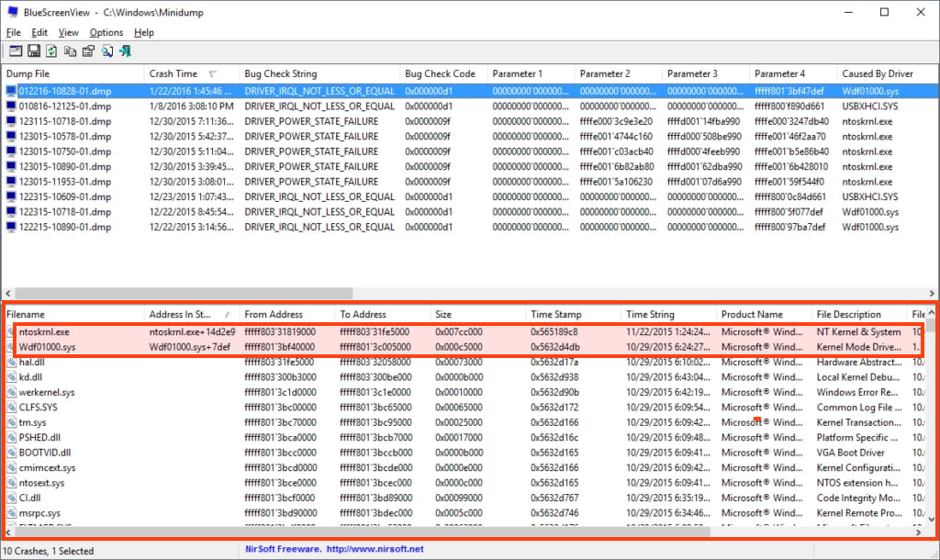This screenshot has width=940, height=560.
Task: Click the lower pane vertical scrollbar down arrow
Action: pos(931,520)
